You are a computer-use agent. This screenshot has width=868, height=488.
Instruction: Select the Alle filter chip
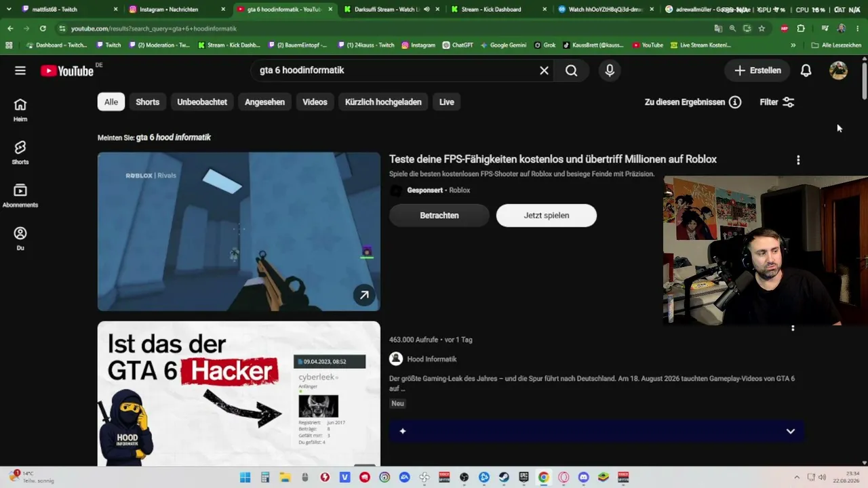tap(111, 102)
